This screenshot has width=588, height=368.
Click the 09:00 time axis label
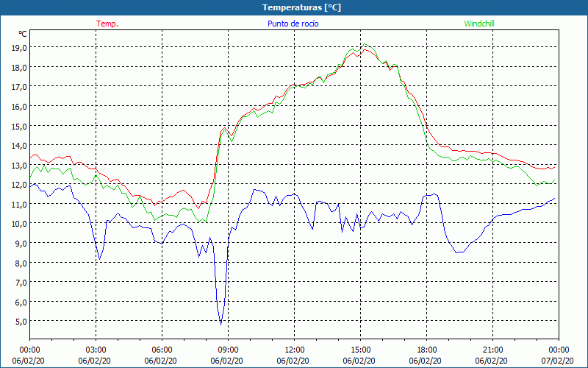(229, 350)
